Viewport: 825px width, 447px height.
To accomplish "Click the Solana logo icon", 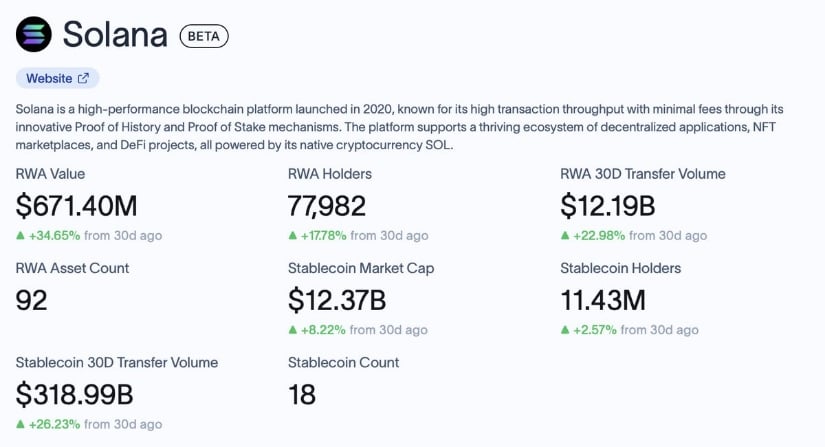I will [x=34, y=34].
